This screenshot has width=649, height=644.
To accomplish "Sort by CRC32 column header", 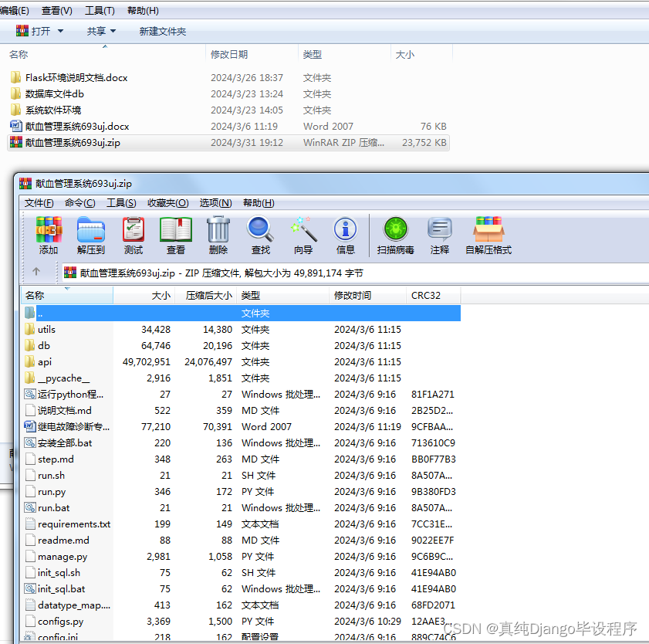I will click(434, 296).
